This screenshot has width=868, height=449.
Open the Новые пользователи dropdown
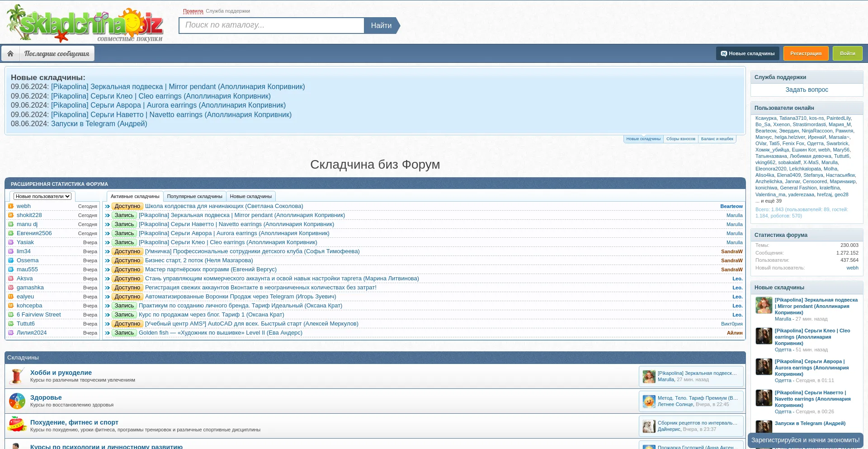pos(42,196)
